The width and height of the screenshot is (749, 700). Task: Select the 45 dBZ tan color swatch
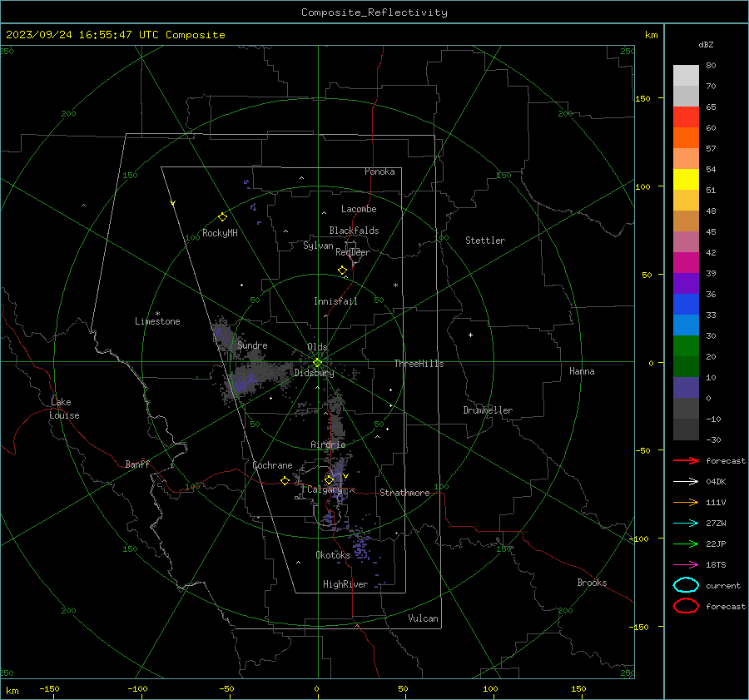tap(686, 221)
